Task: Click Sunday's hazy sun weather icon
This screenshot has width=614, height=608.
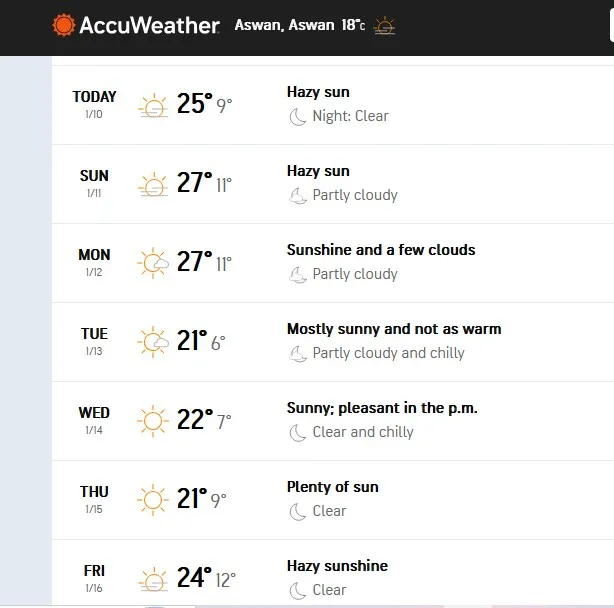Action: point(153,184)
